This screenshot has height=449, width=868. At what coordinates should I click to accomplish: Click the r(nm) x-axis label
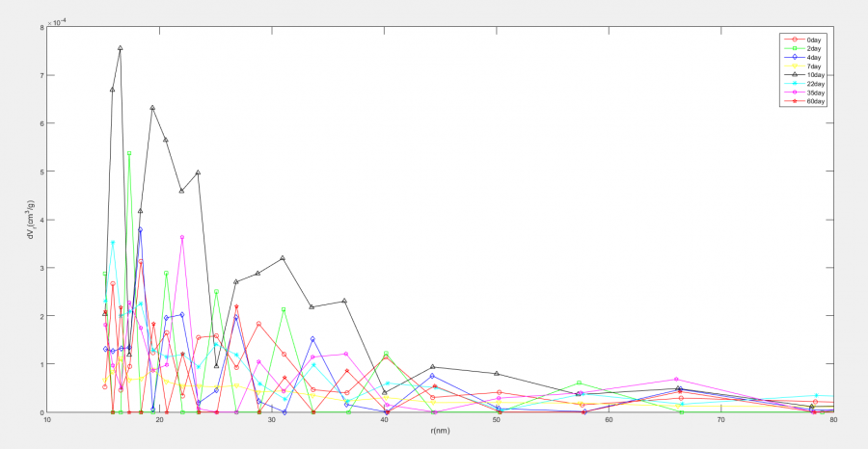click(441, 430)
